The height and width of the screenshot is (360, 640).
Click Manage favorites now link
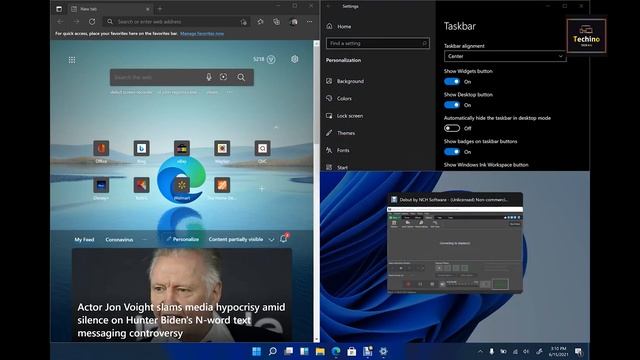click(202, 33)
